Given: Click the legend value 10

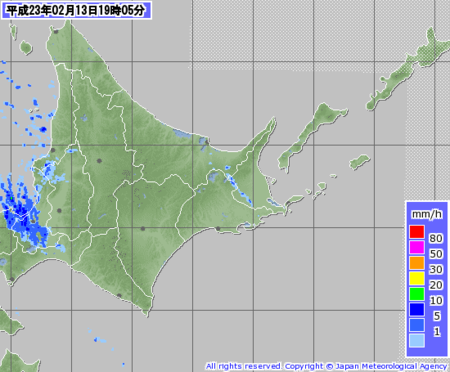Looking at the screenshot, I should [436, 301].
